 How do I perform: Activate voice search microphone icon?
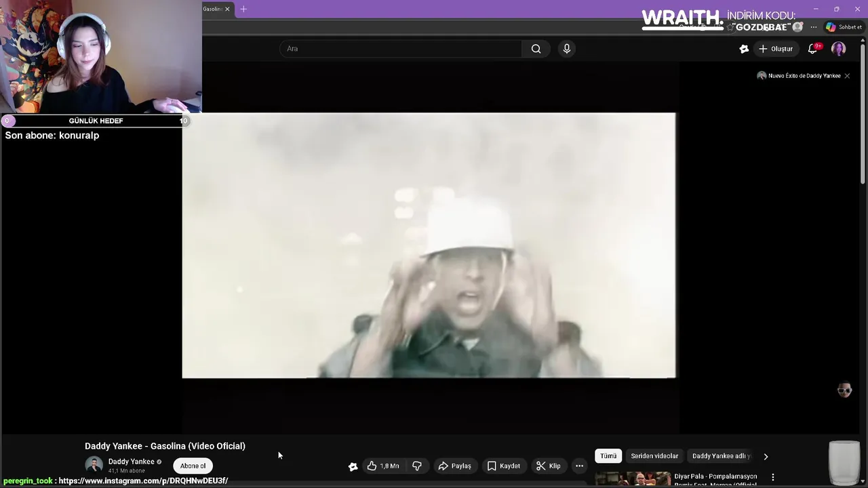coord(567,49)
